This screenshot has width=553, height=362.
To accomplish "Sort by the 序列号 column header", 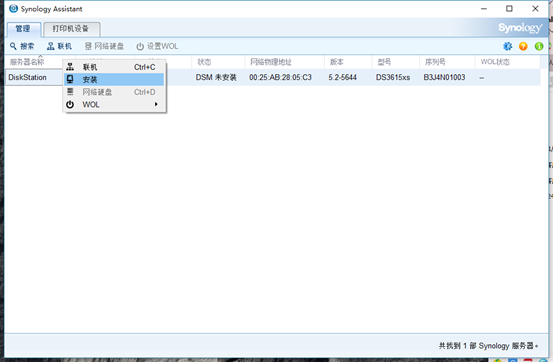I will point(447,62).
